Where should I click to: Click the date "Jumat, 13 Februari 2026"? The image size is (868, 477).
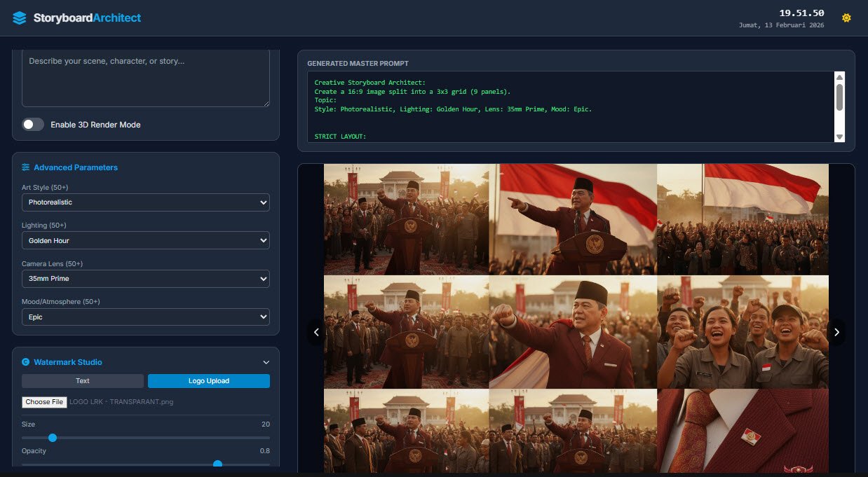(782, 25)
